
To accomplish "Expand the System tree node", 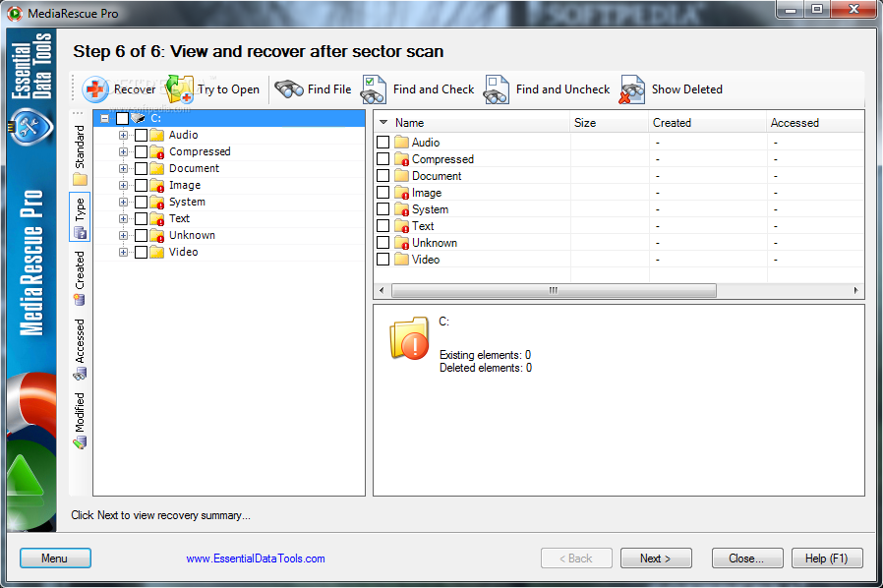I will (123, 203).
